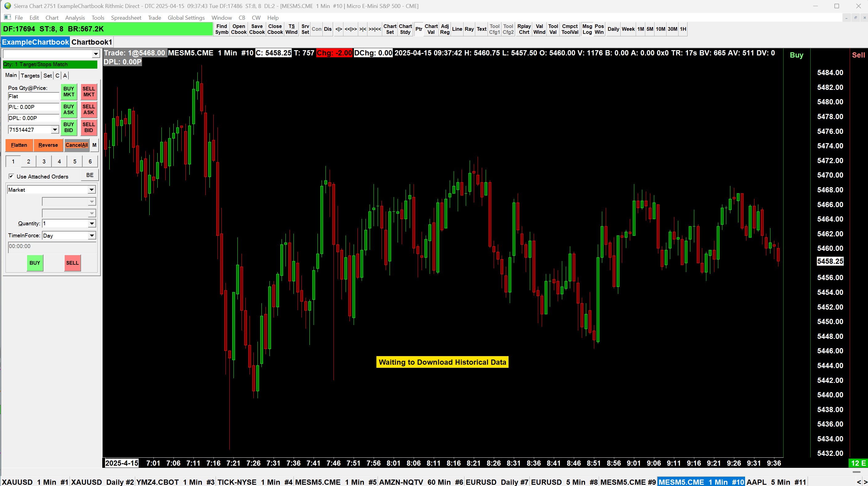
Task: Select the Ray drawing tool
Action: (x=469, y=29)
